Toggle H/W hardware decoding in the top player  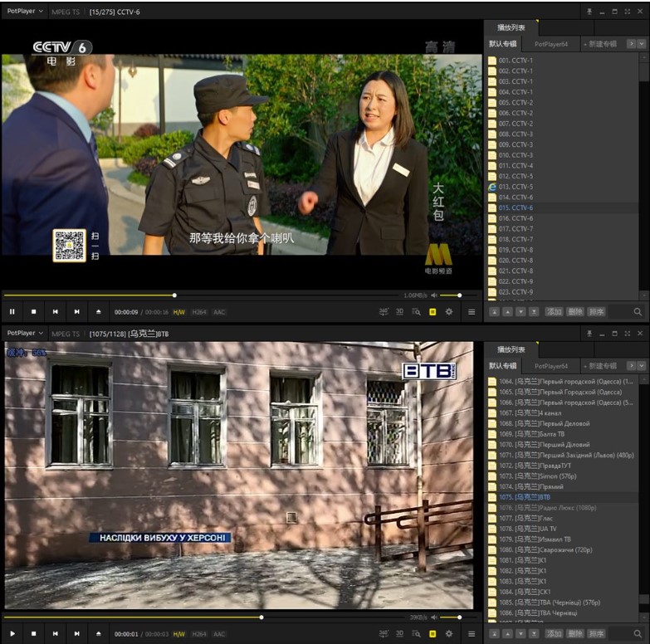[x=178, y=312]
